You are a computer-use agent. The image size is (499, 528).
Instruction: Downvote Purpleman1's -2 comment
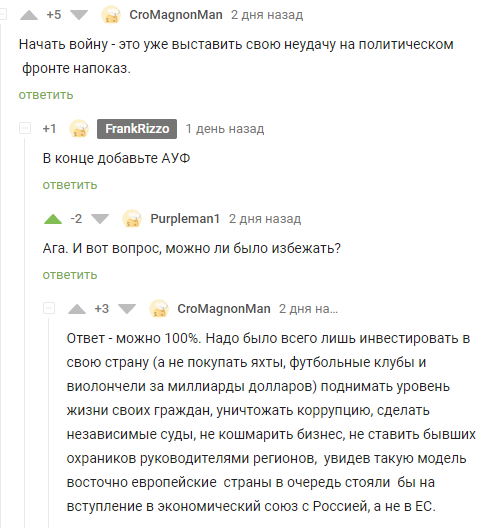tap(100, 219)
